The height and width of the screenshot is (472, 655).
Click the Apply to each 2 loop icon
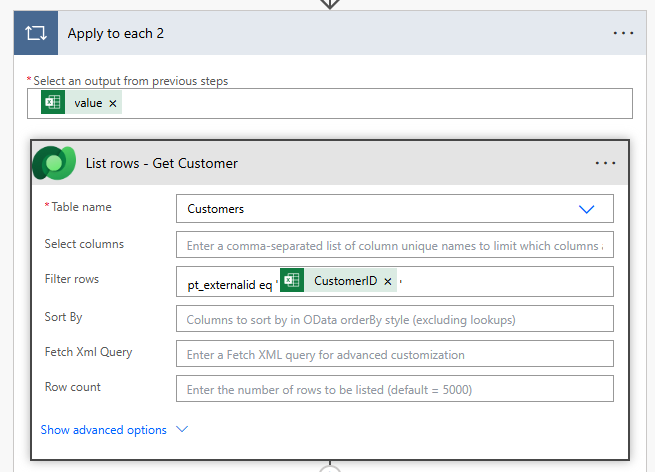[x=35, y=33]
